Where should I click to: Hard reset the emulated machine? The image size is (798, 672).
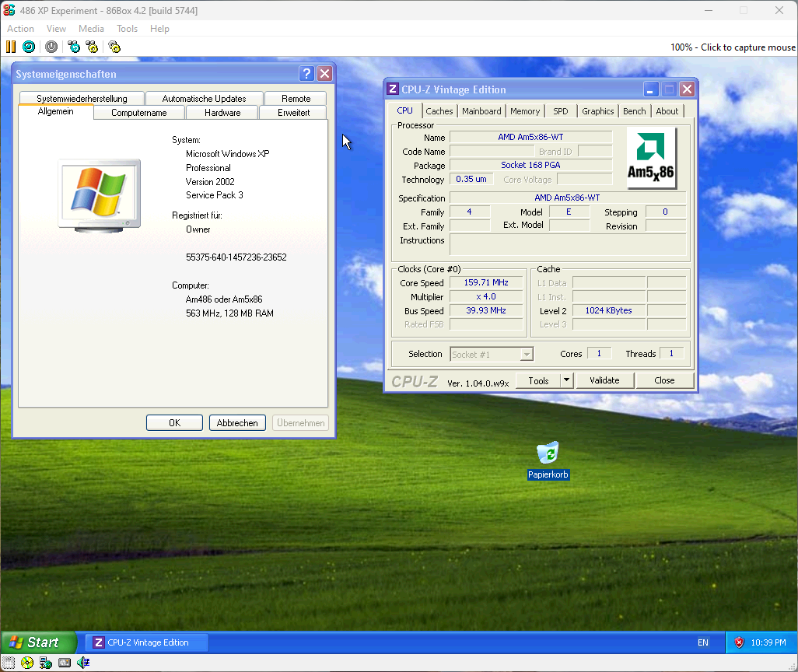pos(28,47)
